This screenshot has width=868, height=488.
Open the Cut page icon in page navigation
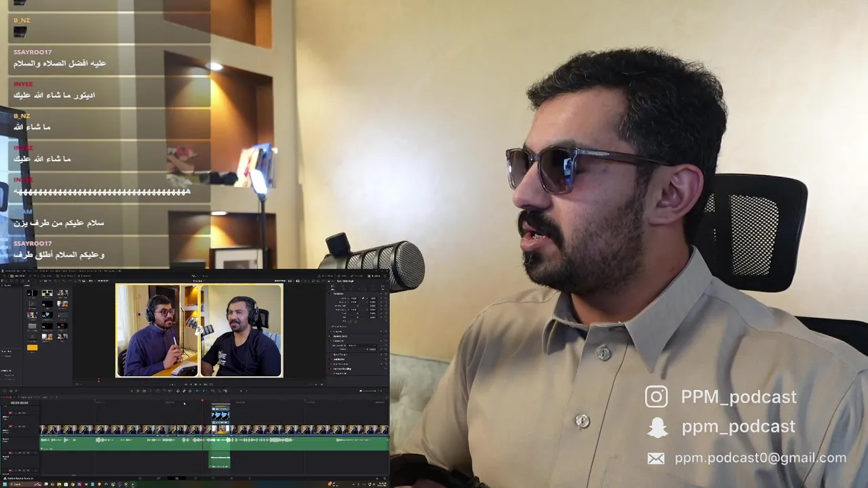coord(158,478)
